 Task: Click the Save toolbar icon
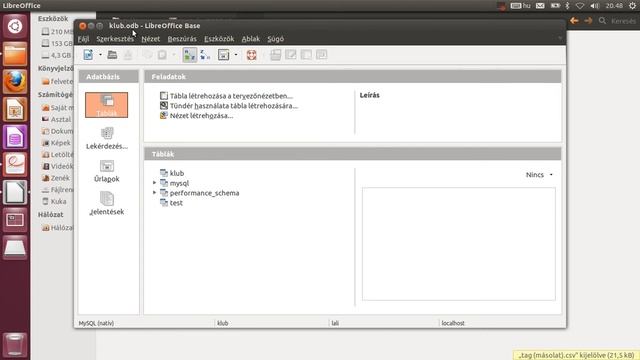coord(128,55)
